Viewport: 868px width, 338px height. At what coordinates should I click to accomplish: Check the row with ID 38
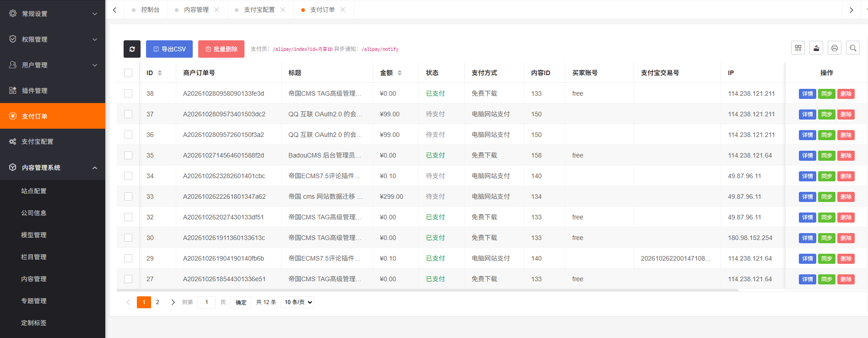pos(128,93)
